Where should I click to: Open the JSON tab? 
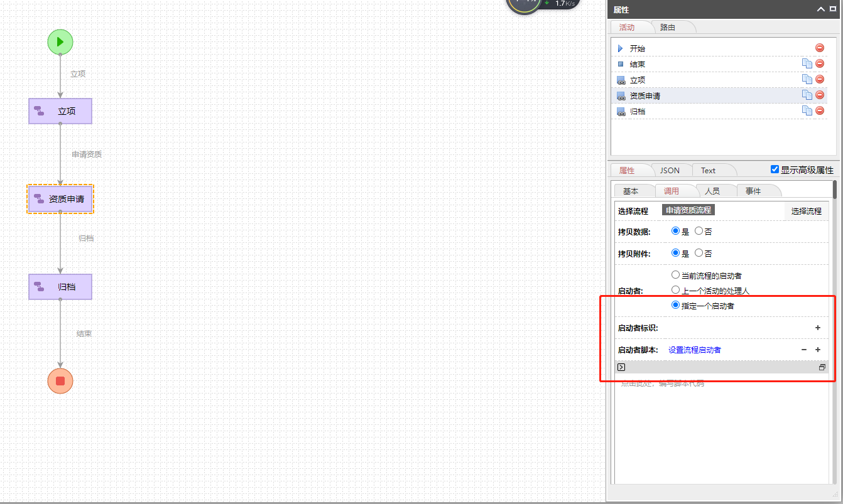point(670,170)
